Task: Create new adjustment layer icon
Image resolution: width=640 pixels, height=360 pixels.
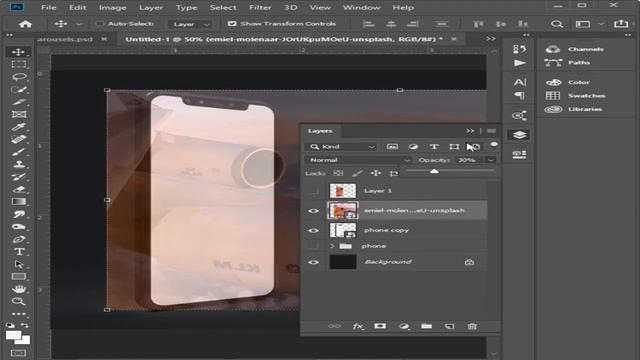Action: [404, 326]
